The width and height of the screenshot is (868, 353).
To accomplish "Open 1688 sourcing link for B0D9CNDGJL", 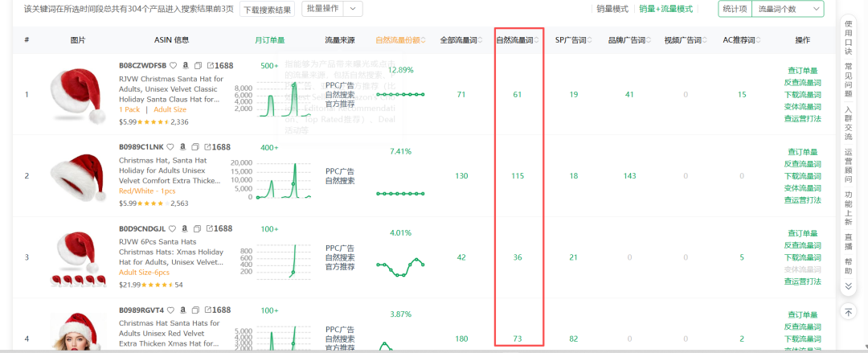I will pos(219,228).
